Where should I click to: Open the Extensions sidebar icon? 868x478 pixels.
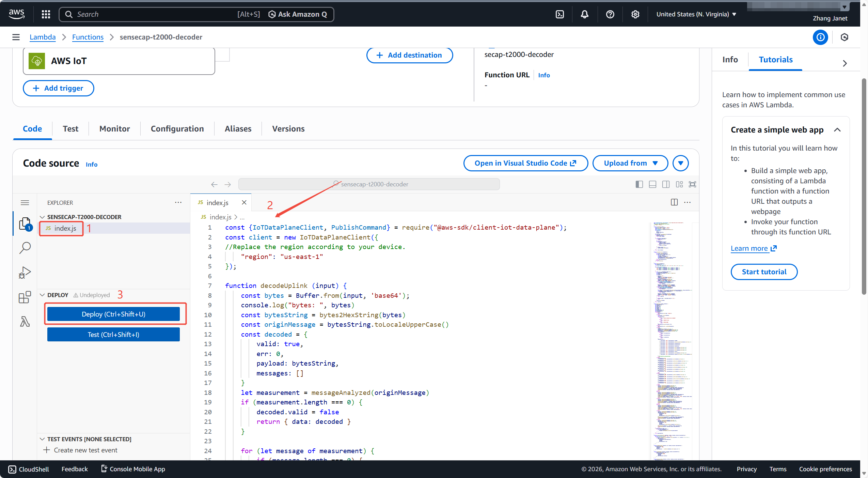(x=25, y=297)
